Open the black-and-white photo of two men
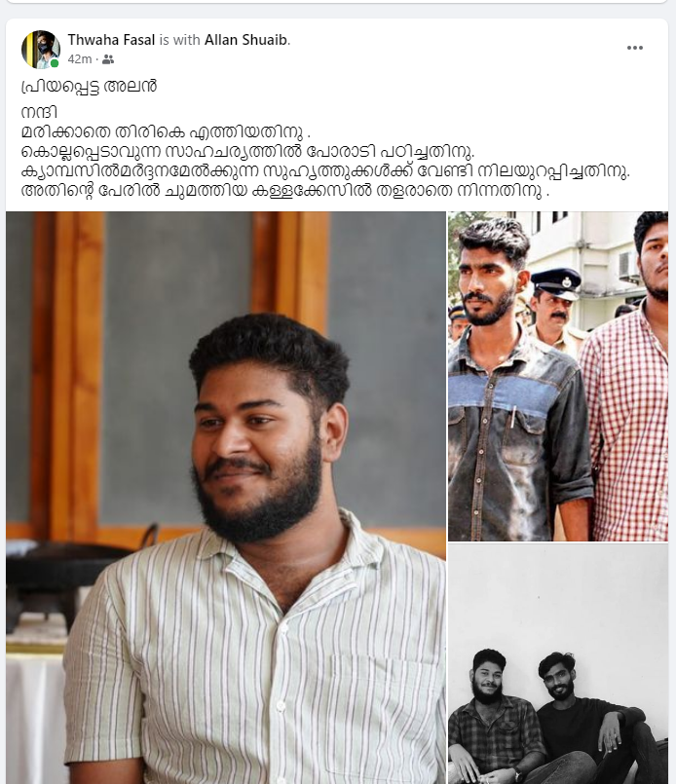This screenshot has height=784, width=676. pyautogui.click(x=558, y=664)
